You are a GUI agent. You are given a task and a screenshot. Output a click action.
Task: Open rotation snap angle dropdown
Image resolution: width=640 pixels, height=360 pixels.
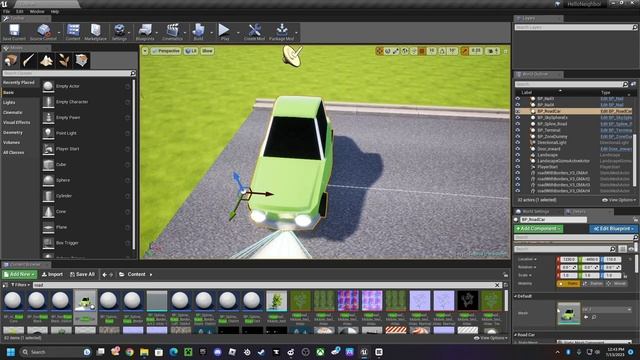coord(452,51)
